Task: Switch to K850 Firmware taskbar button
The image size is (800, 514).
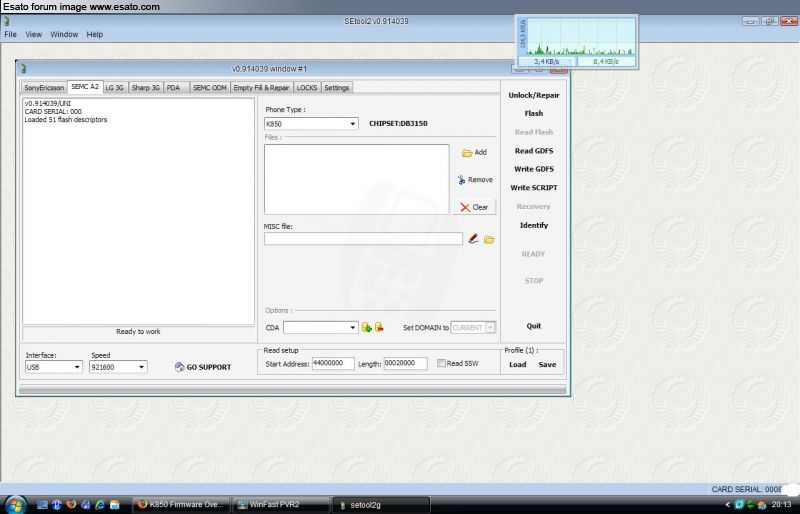Action: tap(181, 505)
